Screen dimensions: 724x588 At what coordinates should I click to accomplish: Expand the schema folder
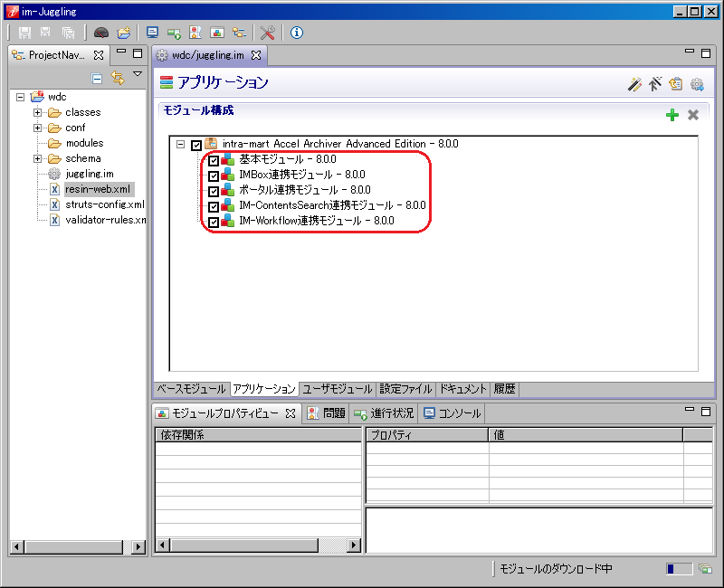point(37,159)
